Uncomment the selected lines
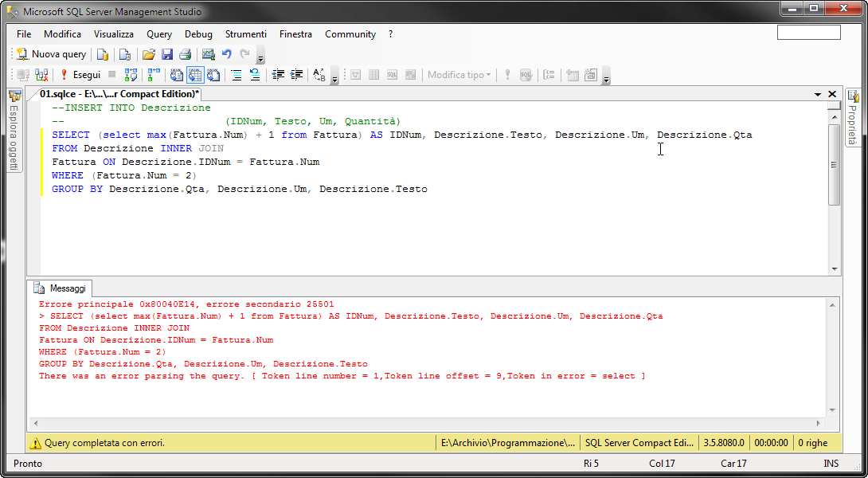Viewport: 868px width, 478px height. click(x=255, y=75)
